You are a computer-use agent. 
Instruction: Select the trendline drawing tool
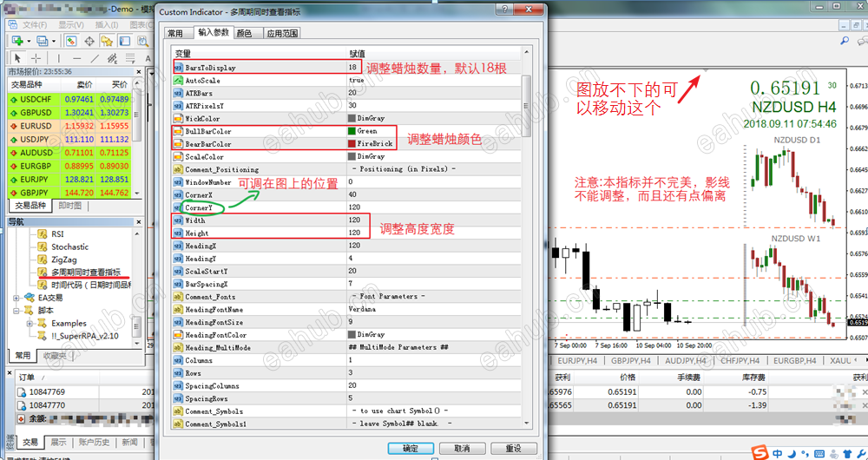pyautogui.click(x=95, y=58)
